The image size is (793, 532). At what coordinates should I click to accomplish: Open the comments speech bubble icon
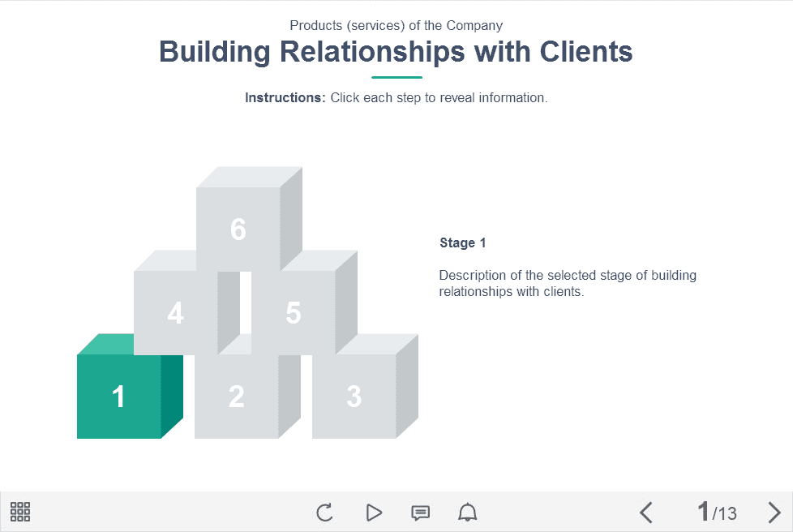(x=420, y=513)
